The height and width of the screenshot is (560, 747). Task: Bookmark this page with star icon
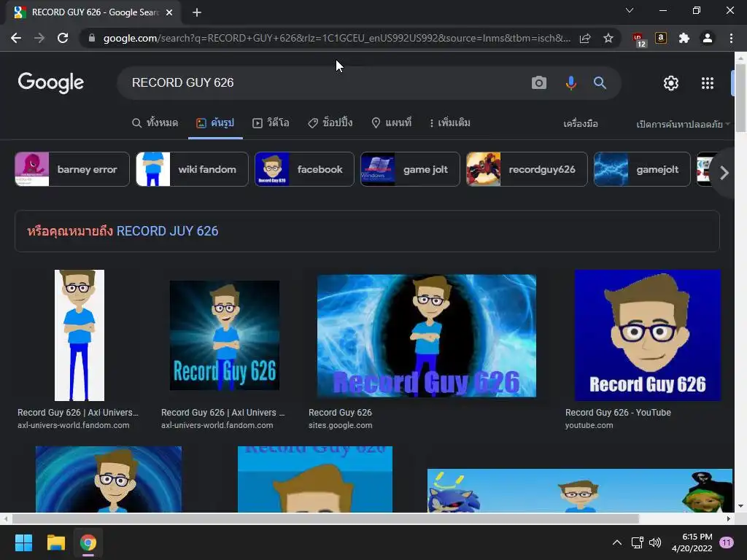point(608,38)
